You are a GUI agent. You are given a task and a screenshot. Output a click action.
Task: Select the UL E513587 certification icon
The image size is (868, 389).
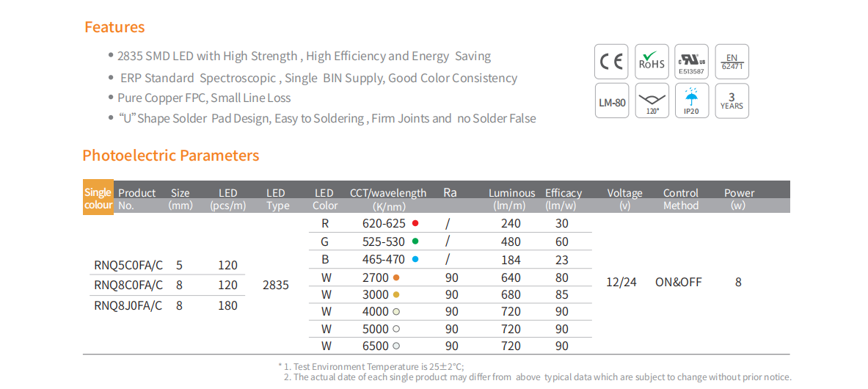click(691, 62)
